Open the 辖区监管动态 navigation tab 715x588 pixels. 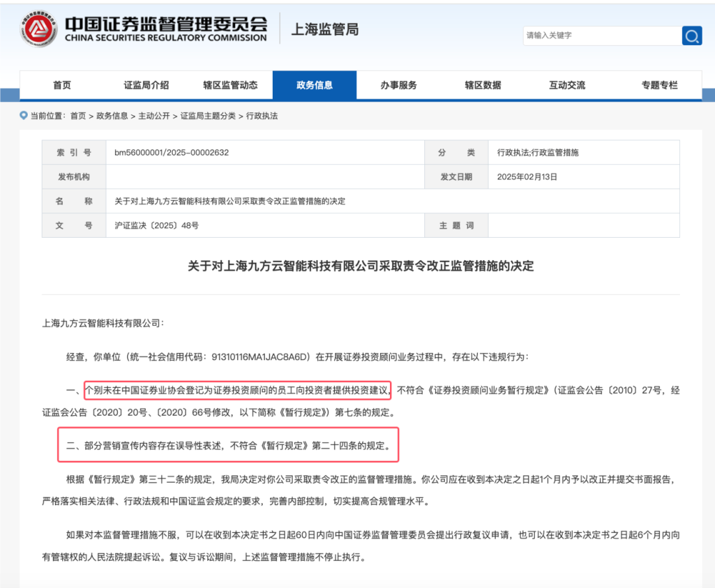pyautogui.click(x=230, y=85)
